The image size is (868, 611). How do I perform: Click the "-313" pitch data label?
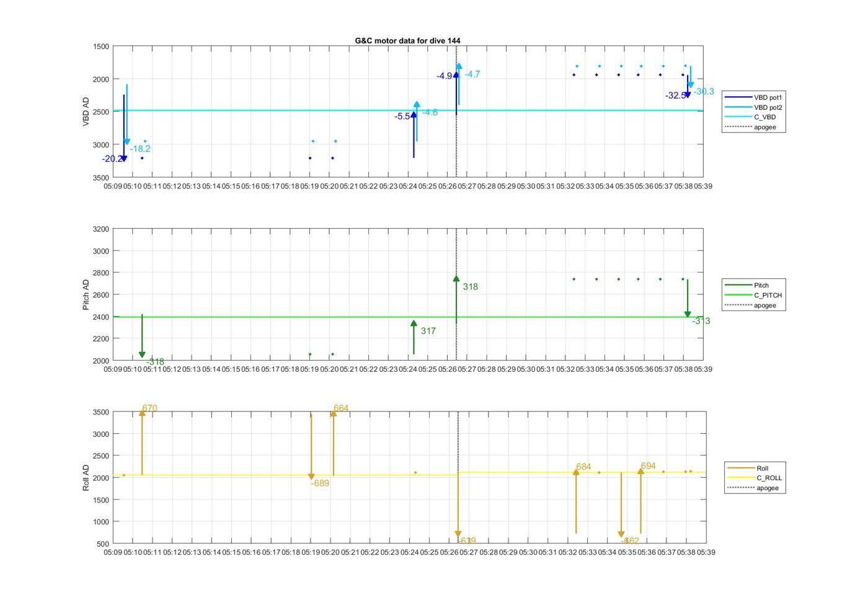point(701,321)
